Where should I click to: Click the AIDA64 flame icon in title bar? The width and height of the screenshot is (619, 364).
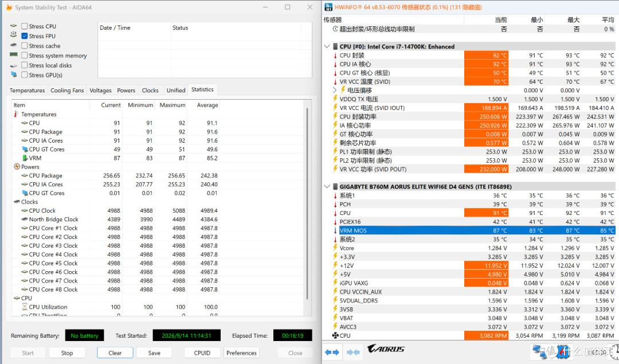tap(9, 7)
